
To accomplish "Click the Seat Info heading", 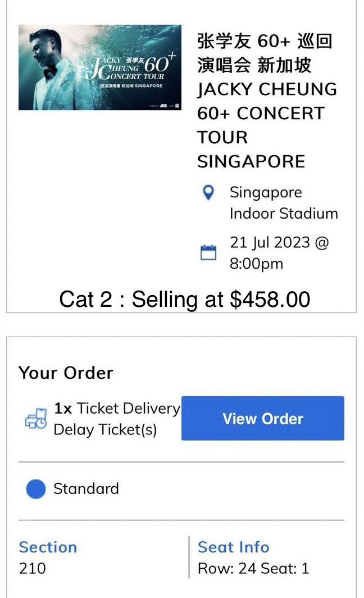I will pyautogui.click(x=234, y=547).
